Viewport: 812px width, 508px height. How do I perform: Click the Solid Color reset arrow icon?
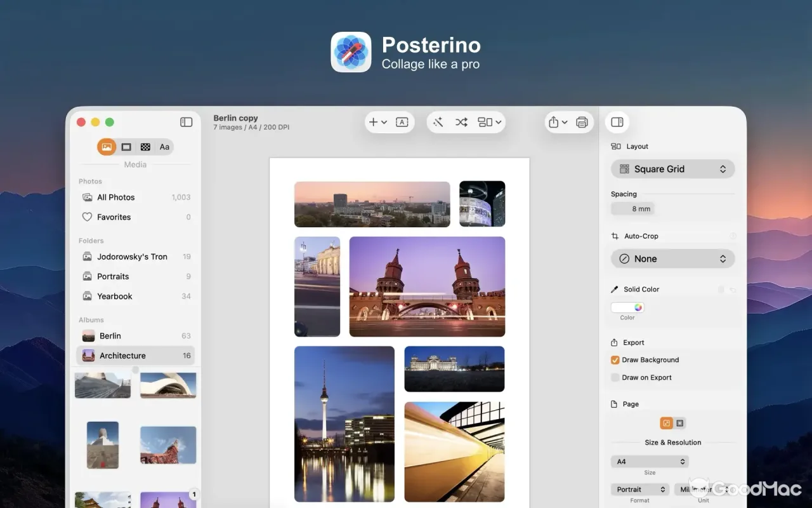pyautogui.click(x=733, y=290)
